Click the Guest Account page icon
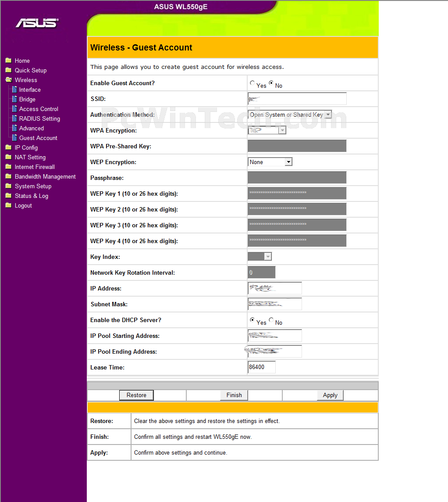448x502 pixels. 14,138
